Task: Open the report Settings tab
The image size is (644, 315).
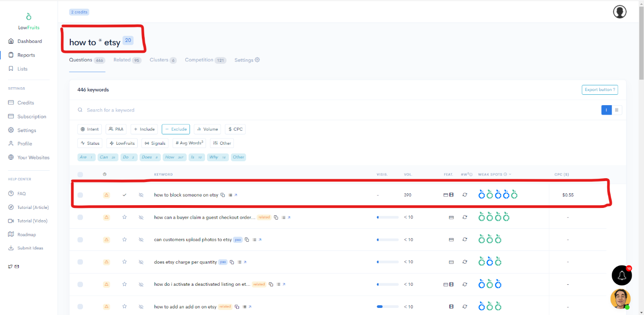Action: (x=247, y=60)
